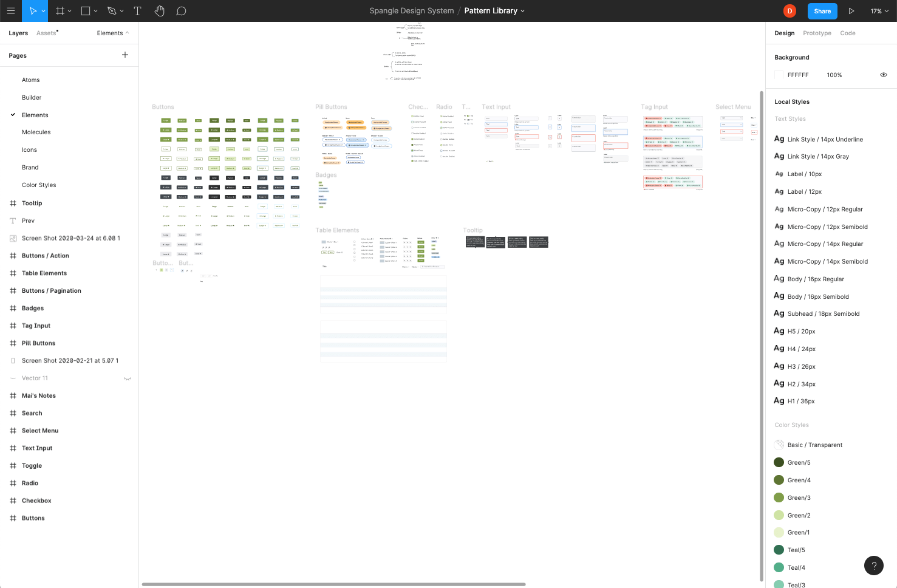This screenshot has height=588, width=897.
Task: Select the Shape tool
Action: coord(86,10)
